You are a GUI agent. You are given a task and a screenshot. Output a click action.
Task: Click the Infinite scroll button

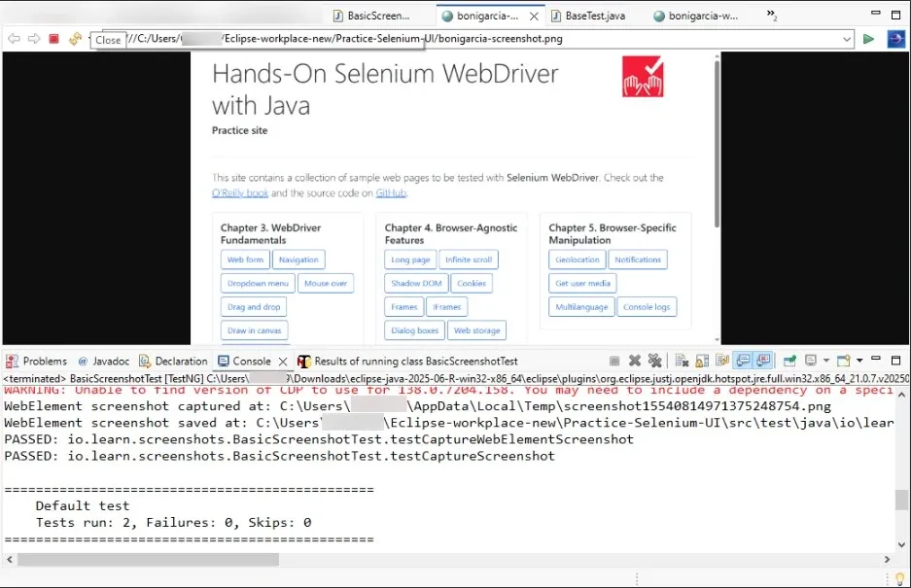point(469,259)
